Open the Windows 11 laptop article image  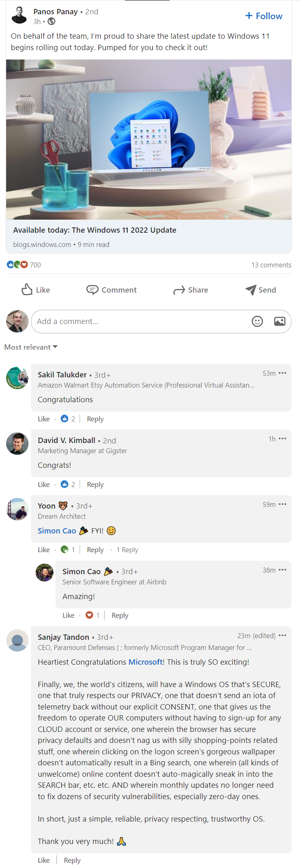[x=149, y=139]
